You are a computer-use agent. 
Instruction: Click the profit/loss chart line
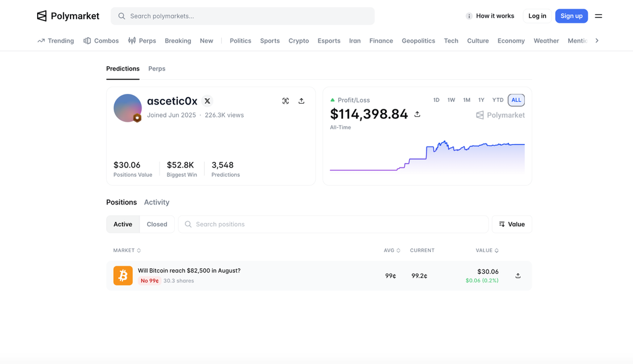427,155
